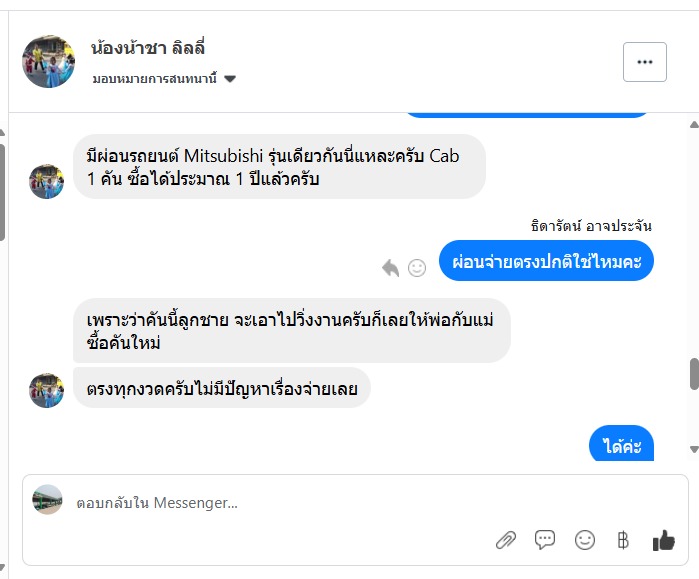
Task: Send a thumbs-up like
Action: tap(663, 540)
